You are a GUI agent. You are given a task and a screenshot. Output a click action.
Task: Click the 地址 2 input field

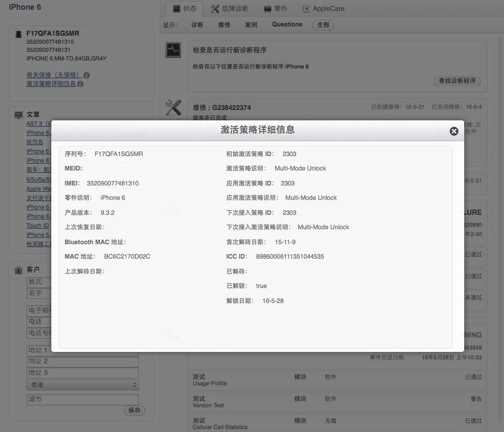82,362
